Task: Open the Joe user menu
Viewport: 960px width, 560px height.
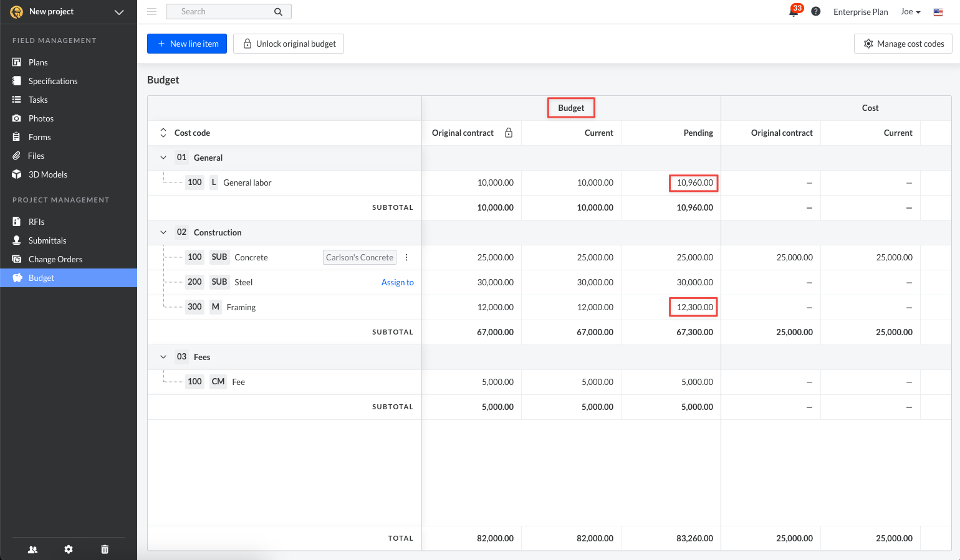Action: coord(910,12)
